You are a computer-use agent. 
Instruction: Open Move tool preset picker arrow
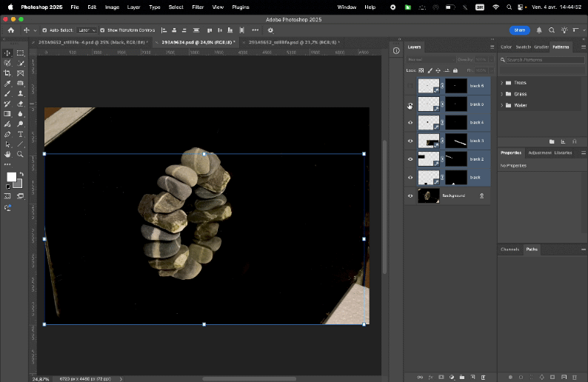(36, 31)
